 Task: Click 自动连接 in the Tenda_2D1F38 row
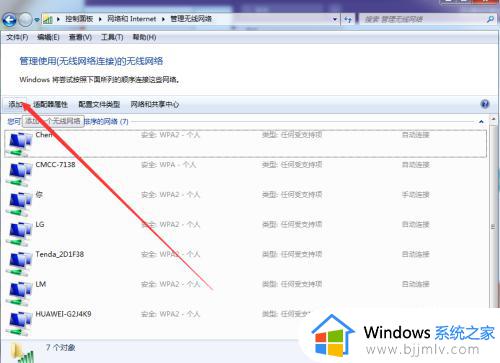[x=415, y=254]
